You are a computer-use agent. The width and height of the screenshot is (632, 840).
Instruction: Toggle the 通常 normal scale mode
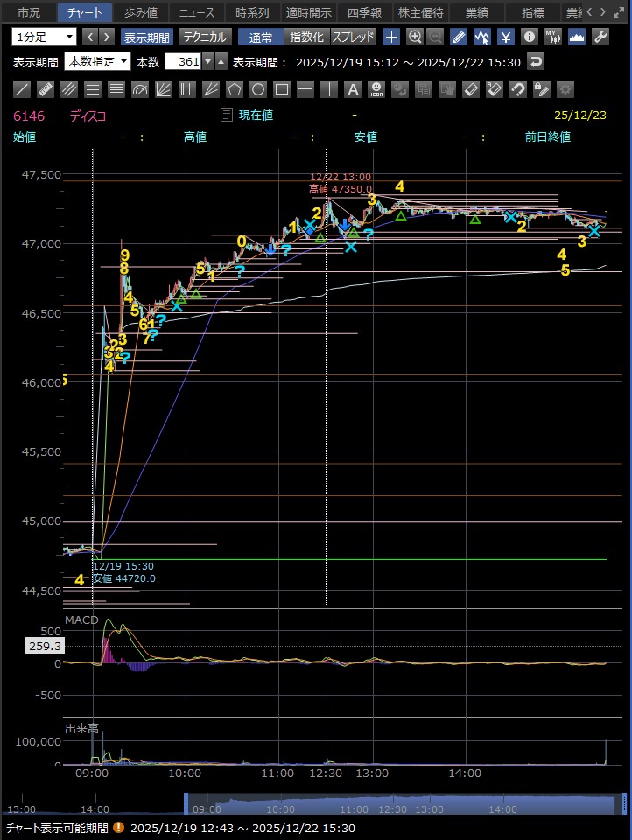tap(260, 37)
